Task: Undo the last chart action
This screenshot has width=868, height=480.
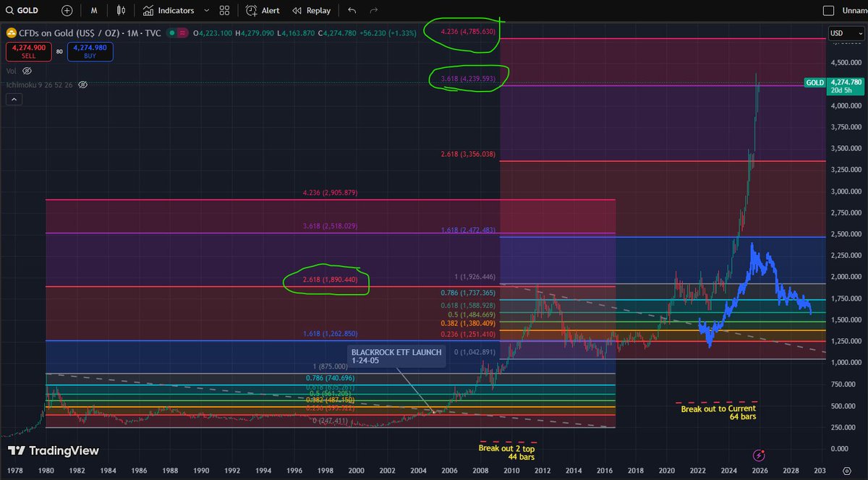Action: click(x=352, y=10)
